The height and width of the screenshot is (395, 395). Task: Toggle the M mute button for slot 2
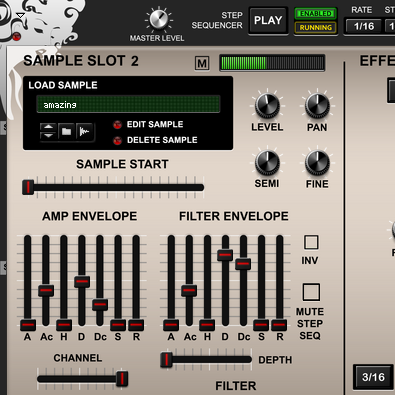tap(202, 63)
